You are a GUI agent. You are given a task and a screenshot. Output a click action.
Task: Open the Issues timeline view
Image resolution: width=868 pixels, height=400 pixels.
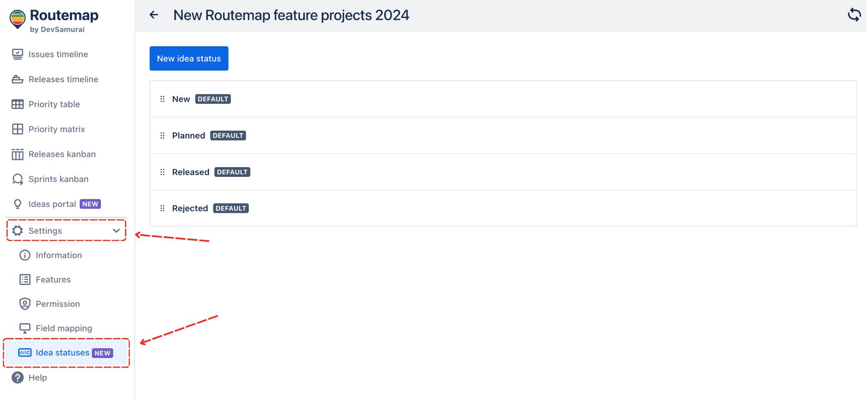tap(58, 54)
